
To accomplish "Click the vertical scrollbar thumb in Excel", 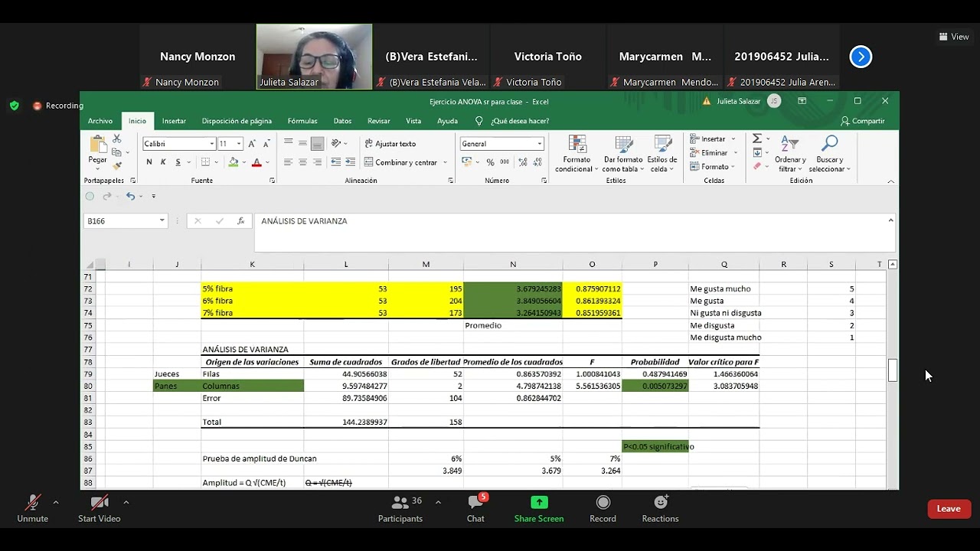I will click(x=893, y=370).
